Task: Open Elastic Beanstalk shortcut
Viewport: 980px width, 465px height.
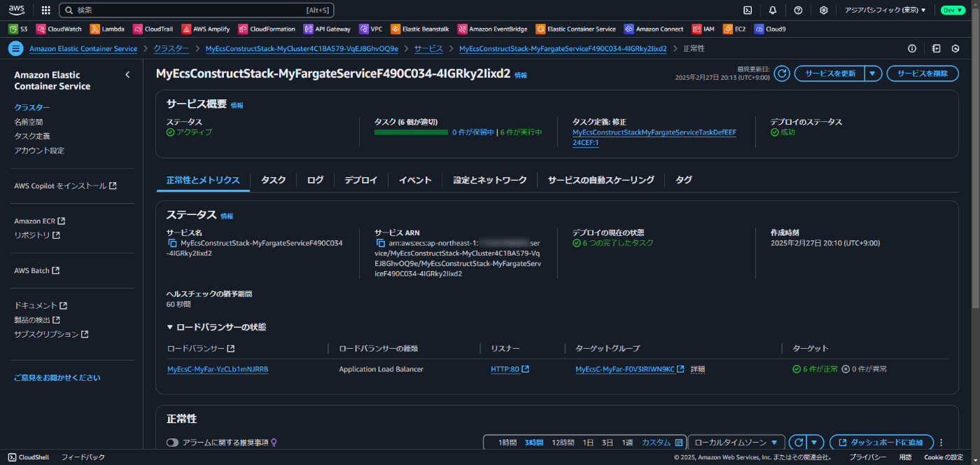Action: point(420,29)
